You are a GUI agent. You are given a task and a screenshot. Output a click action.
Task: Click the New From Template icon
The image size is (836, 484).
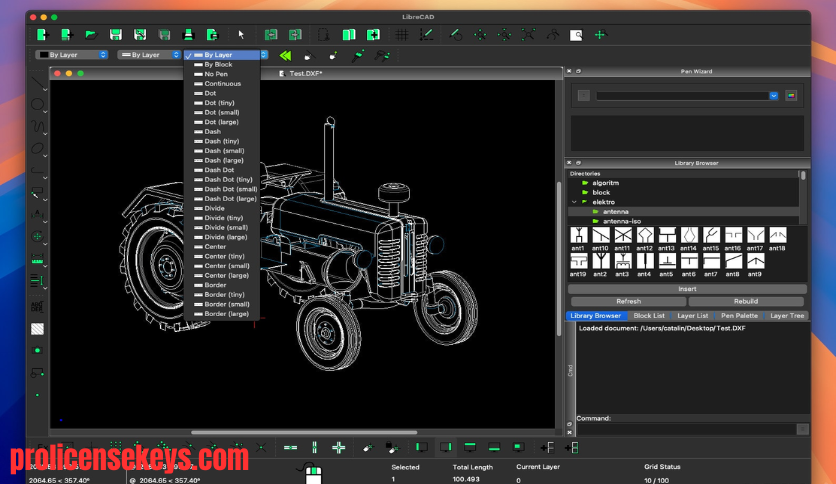[67, 35]
